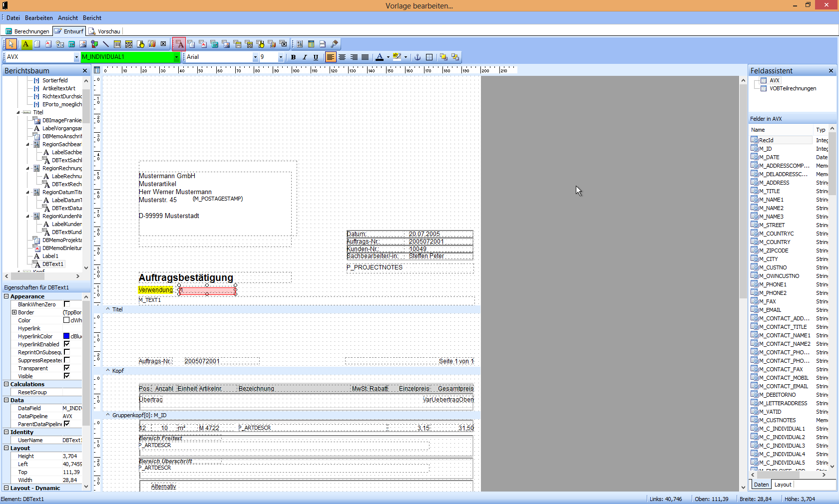Select the Image component tool
Image resolution: width=839 pixels, height=504 pixels.
click(83, 44)
